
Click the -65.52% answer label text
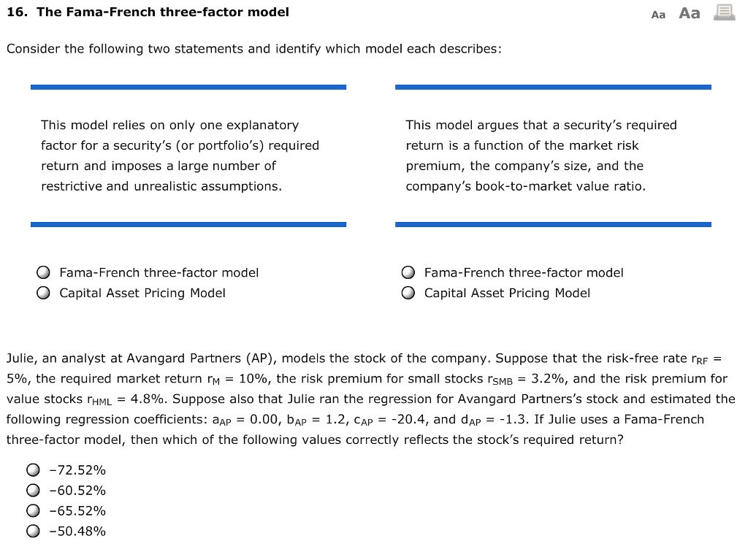click(77, 511)
